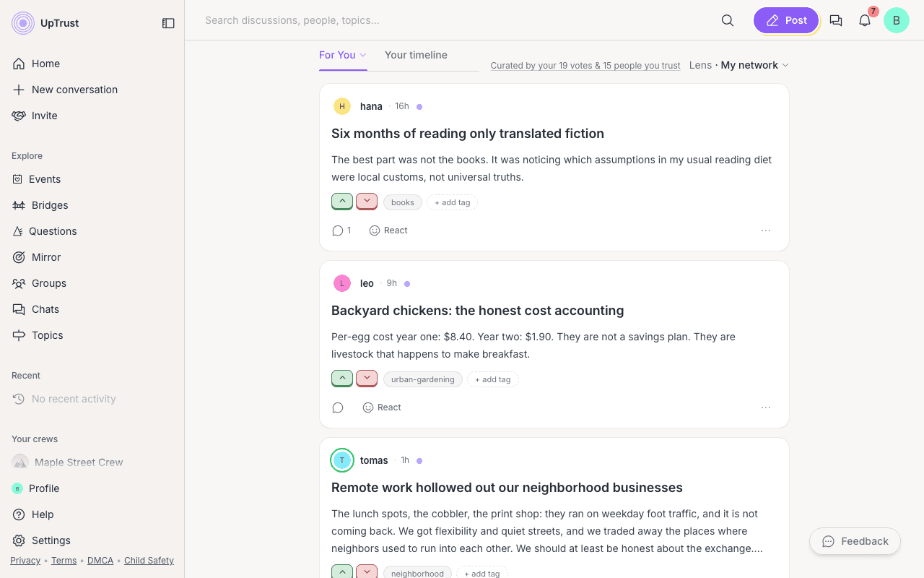Open the notifications bell
924x578 pixels.
(865, 20)
